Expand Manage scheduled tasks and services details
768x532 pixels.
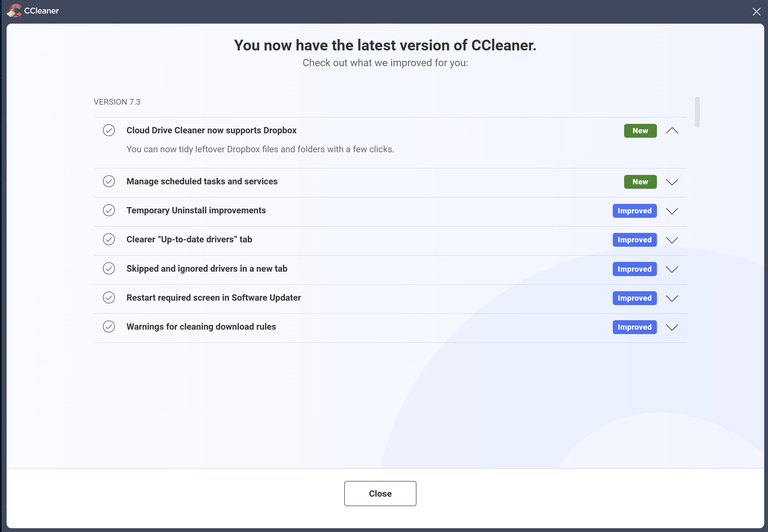coord(672,182)
